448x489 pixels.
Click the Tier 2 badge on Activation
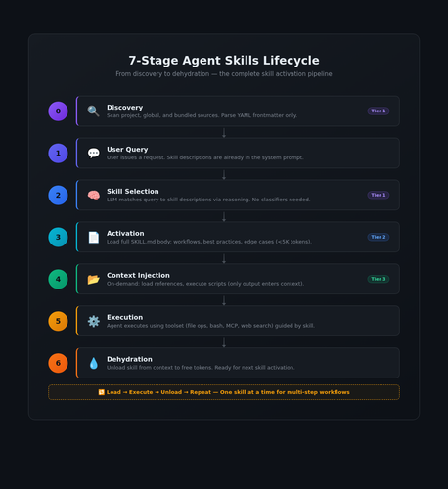379,237
